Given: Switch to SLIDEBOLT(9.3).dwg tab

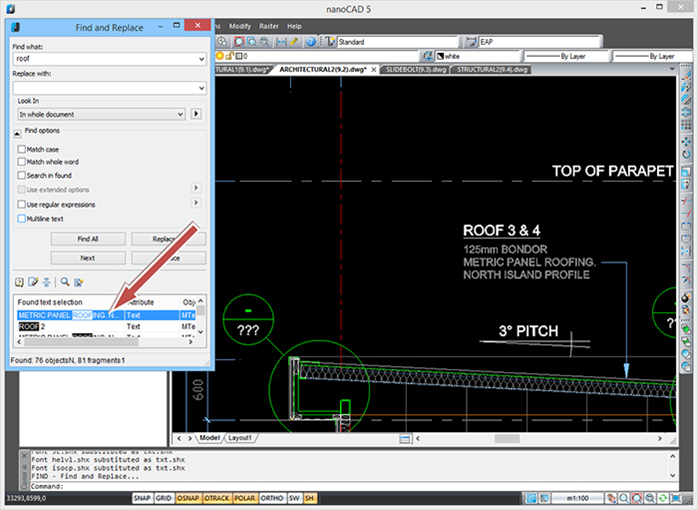Looking at the screenshot, I should coord(414,70).
